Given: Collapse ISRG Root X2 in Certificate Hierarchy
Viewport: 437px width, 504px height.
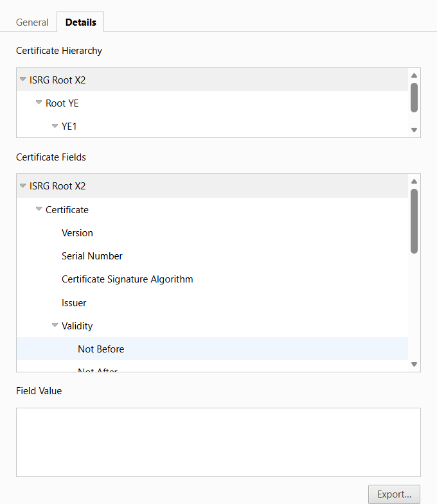Looking at the screenshot, I should click(x=22, y=80).
